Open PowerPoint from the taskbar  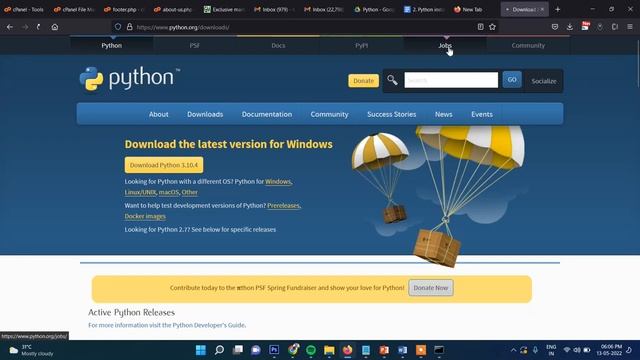384,350
